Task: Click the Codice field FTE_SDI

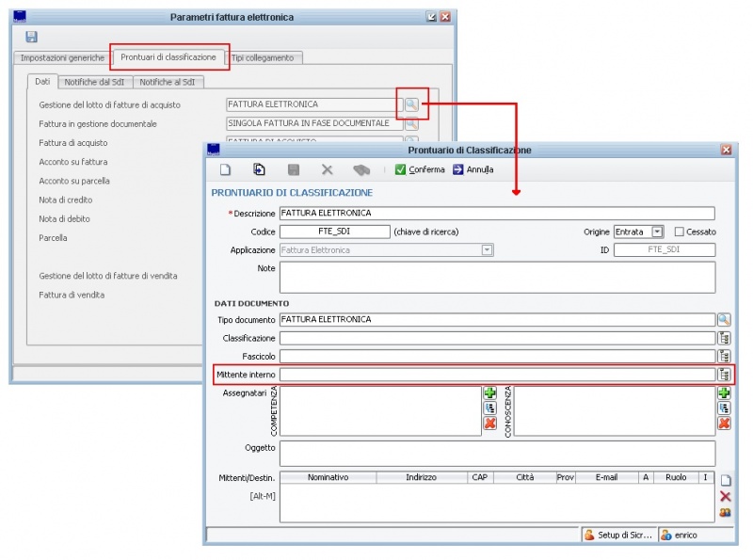Action: (x=335, y=232)
